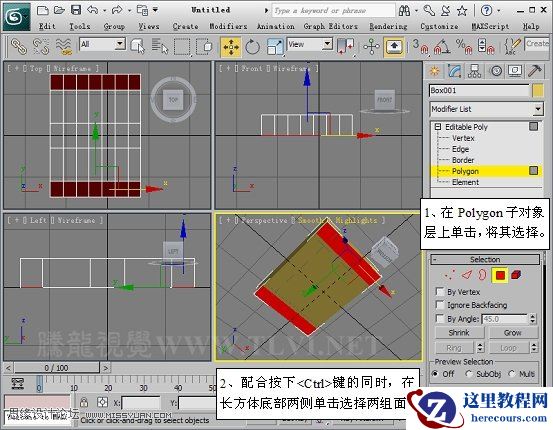Toggle the selection lock padlock icon

point(84,402)
